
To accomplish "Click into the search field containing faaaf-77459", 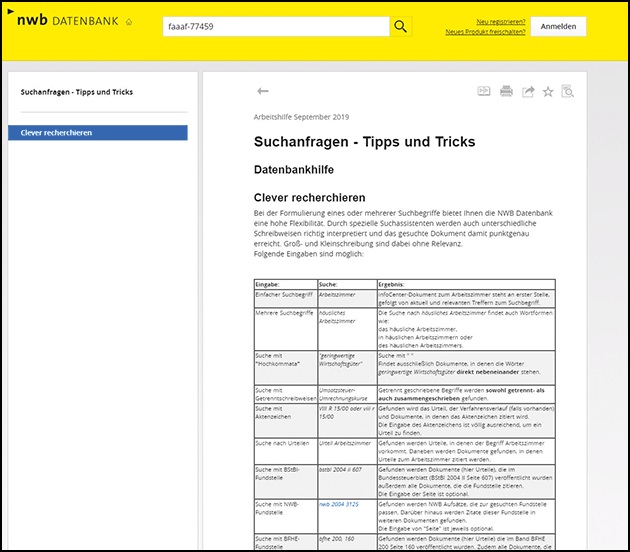I will [x=275, y=27].
